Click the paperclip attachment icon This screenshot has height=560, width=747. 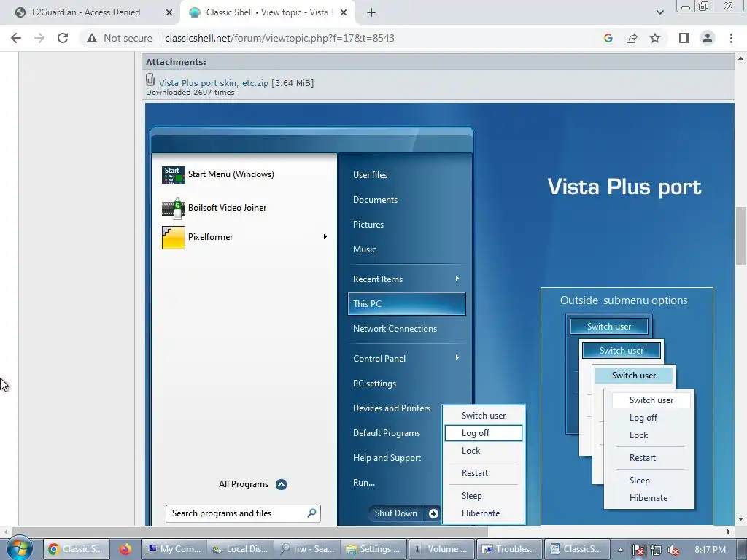point(150,79)
